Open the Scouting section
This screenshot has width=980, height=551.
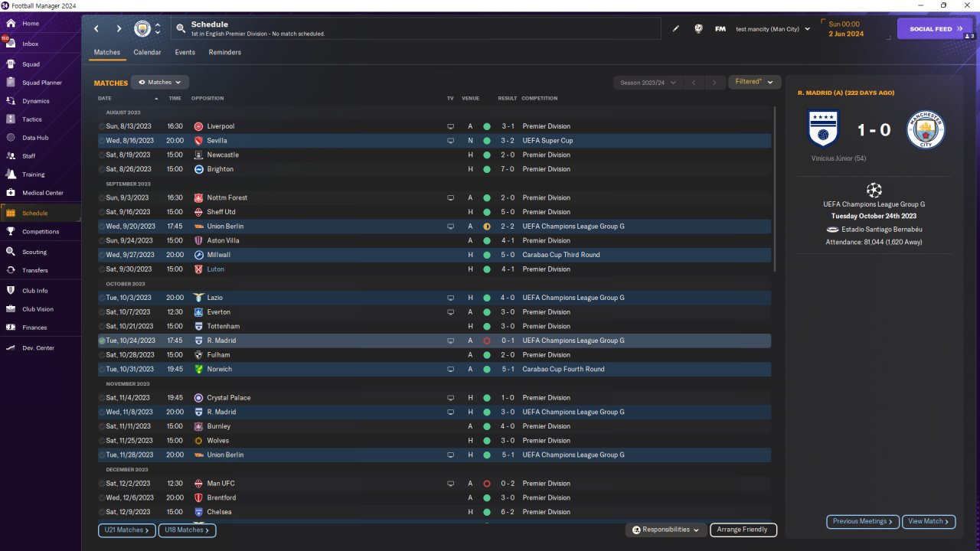(x=34, y=252)
